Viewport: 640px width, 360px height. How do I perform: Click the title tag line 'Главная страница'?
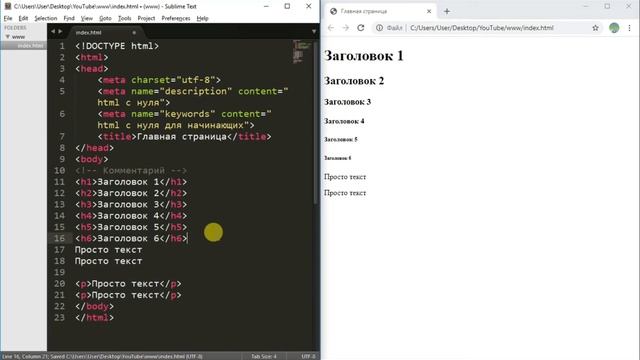(184, 137)
